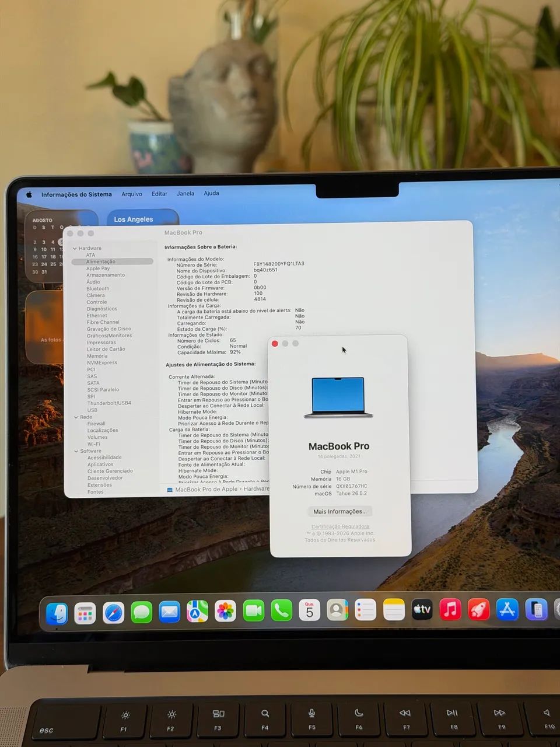Open the Janela menu
This screenshot has height=747, width=560.
[x=185, y=193]
